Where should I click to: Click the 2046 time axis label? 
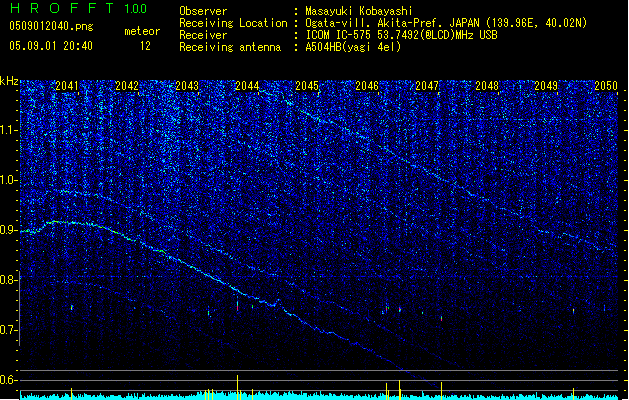367,86
